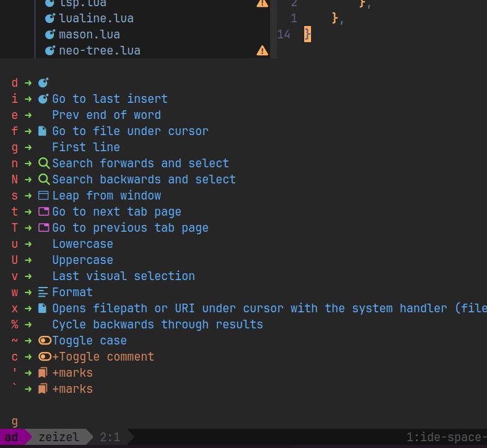Click the file icon beside Opens filepath or URI
The image size is (487, 448).
(42, 308)
